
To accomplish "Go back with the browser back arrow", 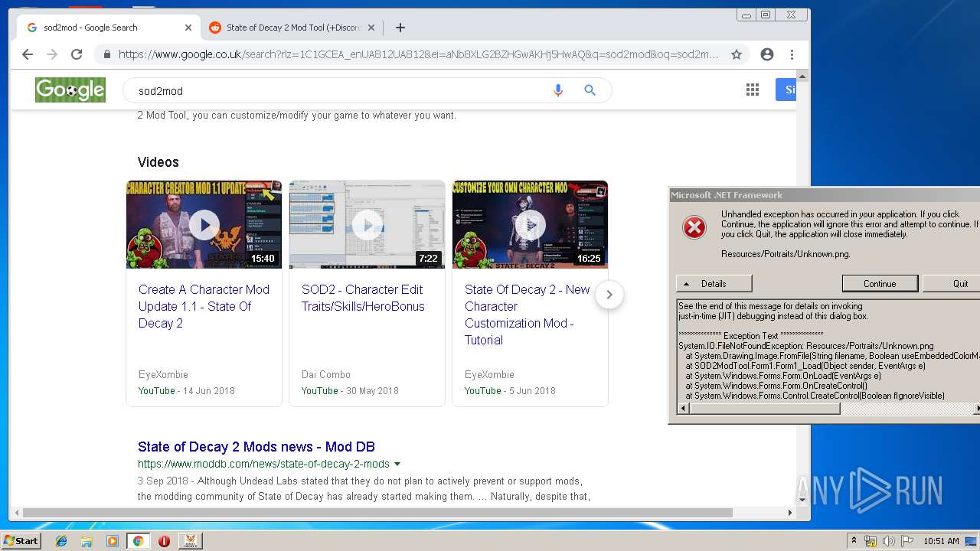I will [x=28, y=54].
